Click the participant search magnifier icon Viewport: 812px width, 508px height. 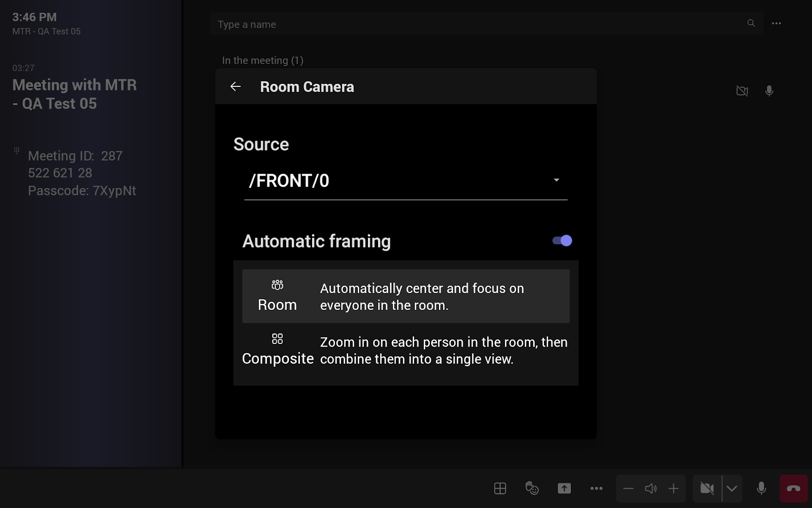pyautogui.click(x=751, y=23)
